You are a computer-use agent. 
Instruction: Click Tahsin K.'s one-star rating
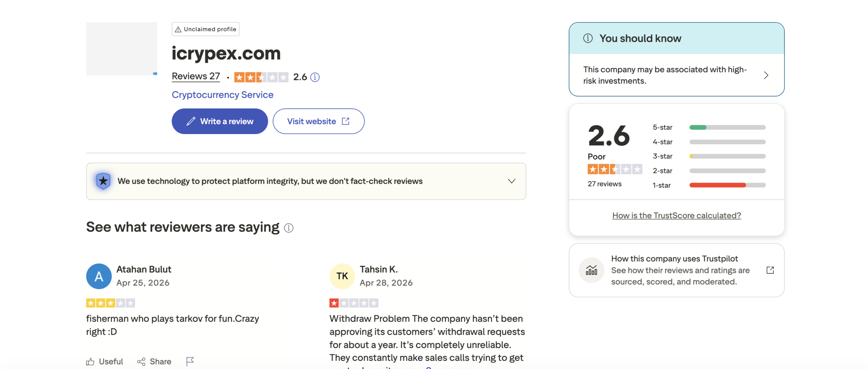(354, 303)
